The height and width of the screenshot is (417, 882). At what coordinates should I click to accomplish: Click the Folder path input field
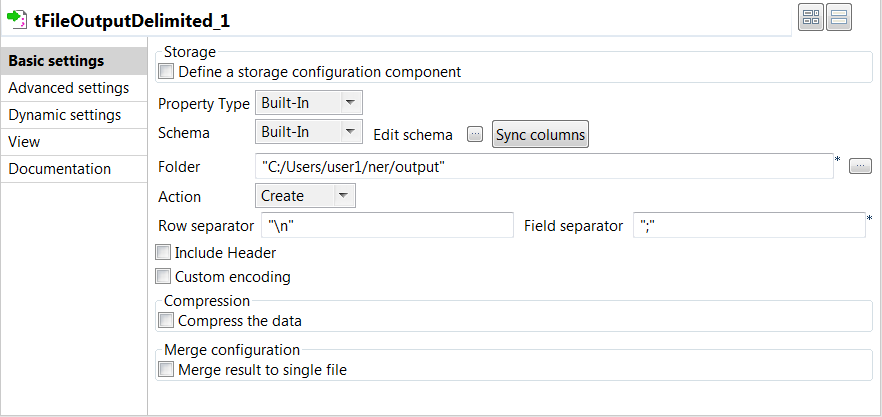545,166
